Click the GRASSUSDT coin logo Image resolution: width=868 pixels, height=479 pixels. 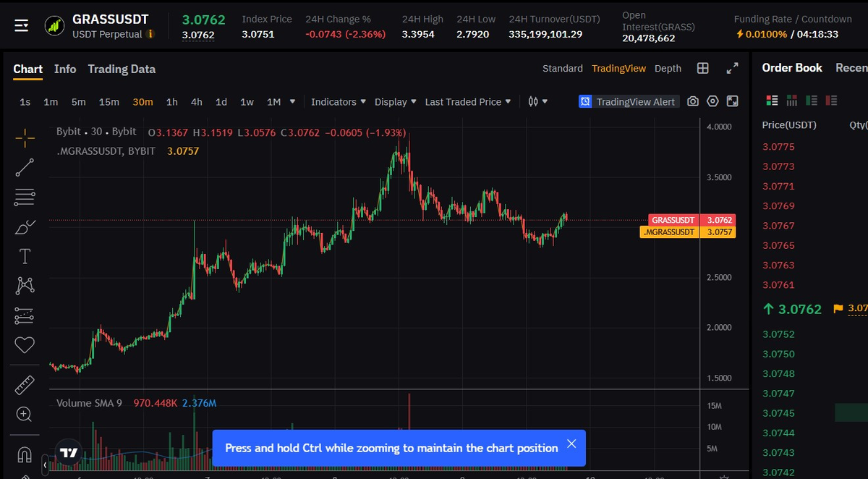pos(54,26)
